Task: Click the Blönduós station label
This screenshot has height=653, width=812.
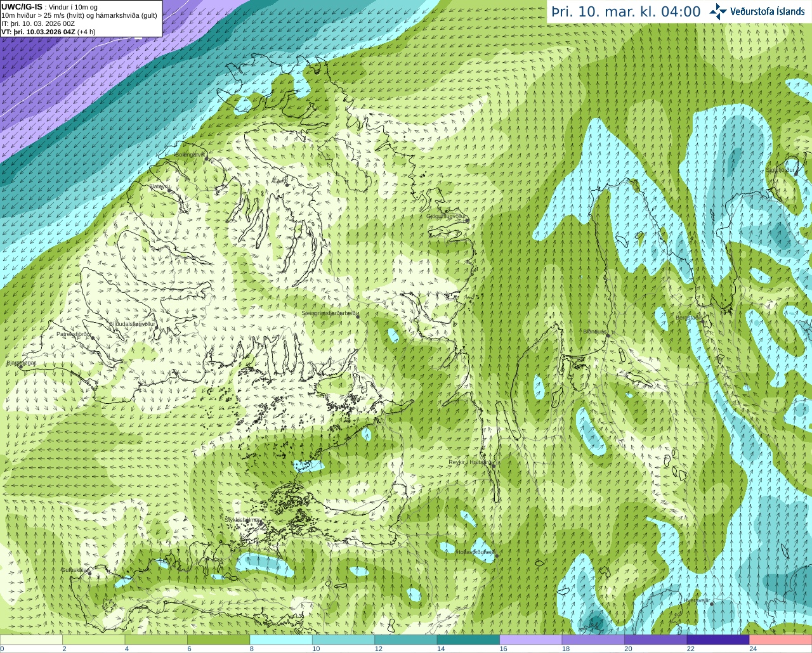Action: coord(595,332)
